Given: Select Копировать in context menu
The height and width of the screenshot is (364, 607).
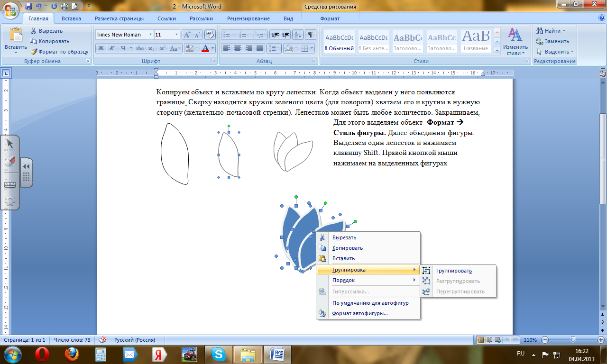Looking at the screenshot, I should pyautogui.click(x=348, y=248).
